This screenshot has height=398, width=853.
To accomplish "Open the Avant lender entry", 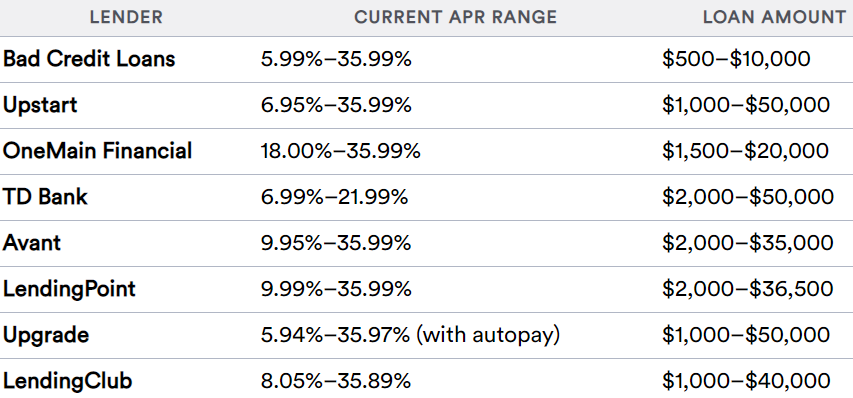I will 32,242.
